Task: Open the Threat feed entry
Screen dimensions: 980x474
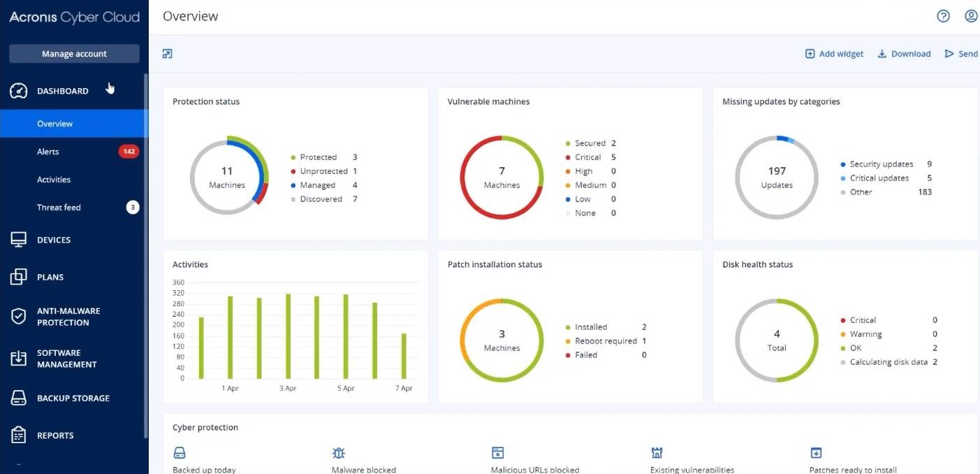Action: (59, 207)
